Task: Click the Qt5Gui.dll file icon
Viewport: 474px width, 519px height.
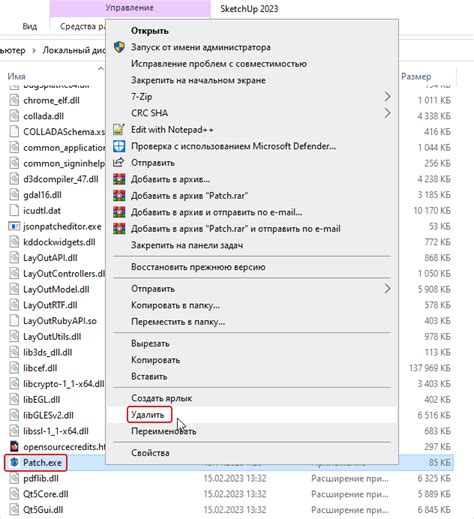Action: click(x=14, y=509)
